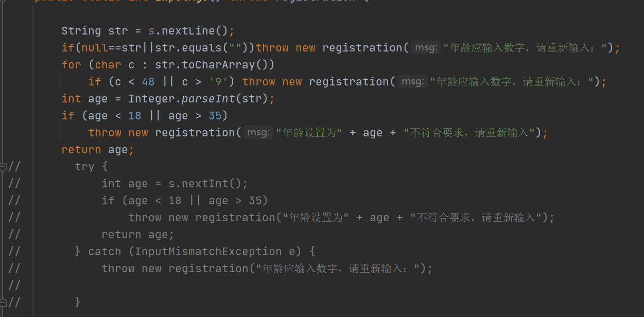Screen dimensions: 644x317
Task: Click the msg hint after 'c > 9' check
Action: (413, 82)
